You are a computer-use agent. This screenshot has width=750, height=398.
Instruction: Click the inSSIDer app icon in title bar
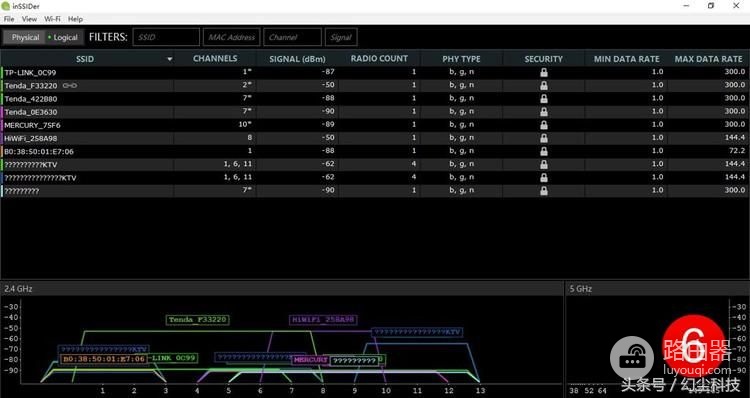click(6, 6)
